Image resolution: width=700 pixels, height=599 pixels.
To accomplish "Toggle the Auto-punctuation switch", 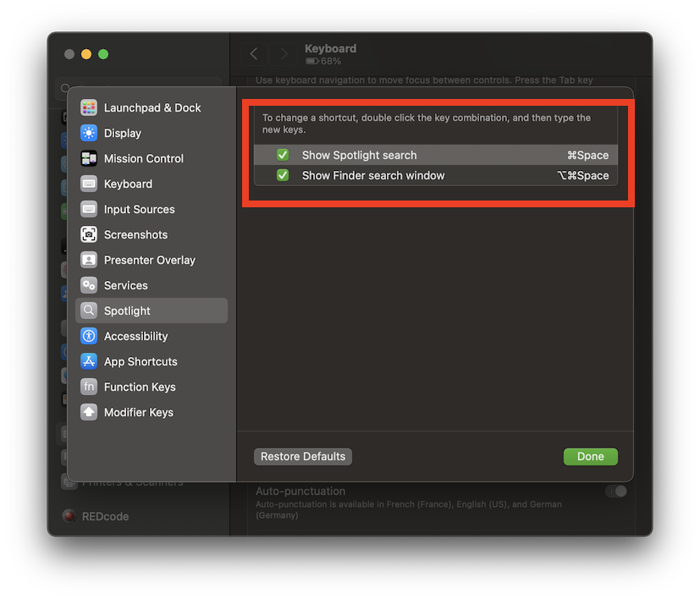I will (616, 492).
